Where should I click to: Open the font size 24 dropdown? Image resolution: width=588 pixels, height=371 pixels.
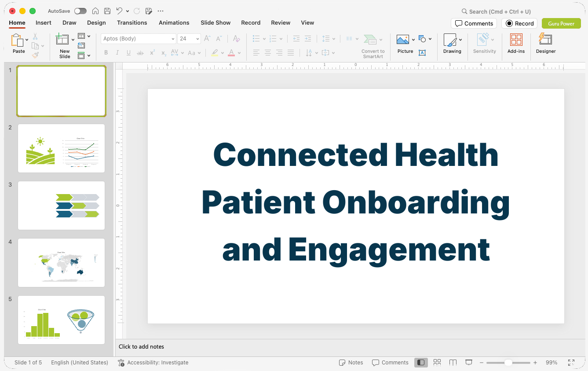(x=197, y=39)
